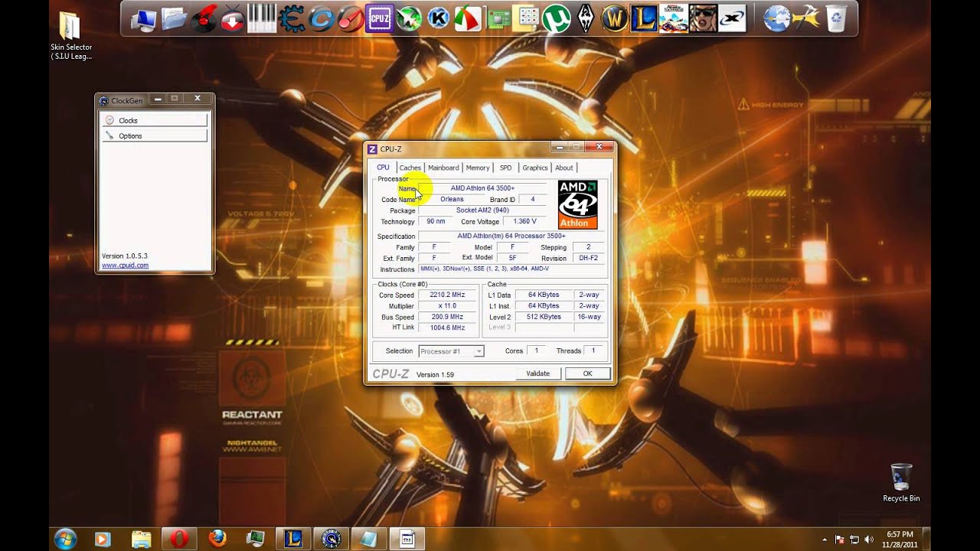Image resolution: width=980 pixels, height=551 pixels.
Task: Launch uTorrent from the top dock
Action: [556, 19]
